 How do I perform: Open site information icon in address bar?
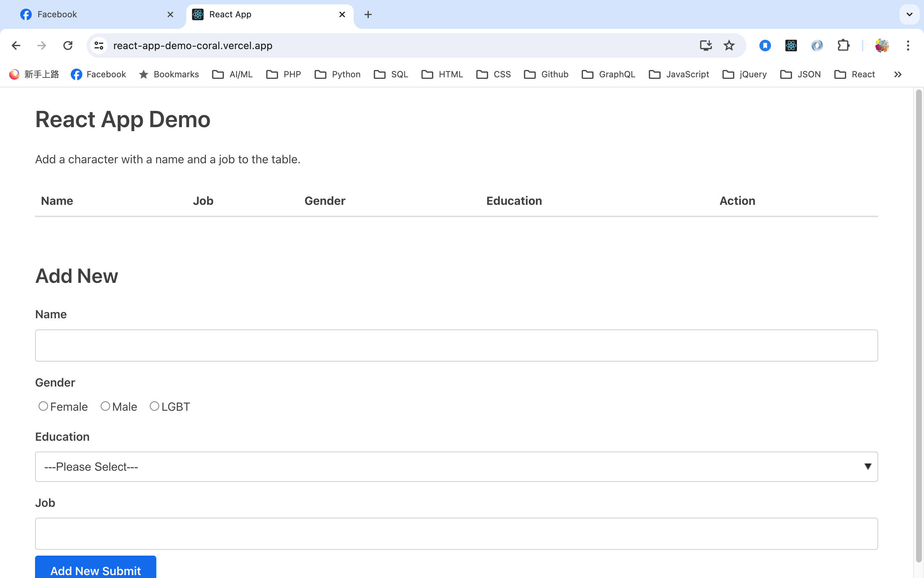99,46
